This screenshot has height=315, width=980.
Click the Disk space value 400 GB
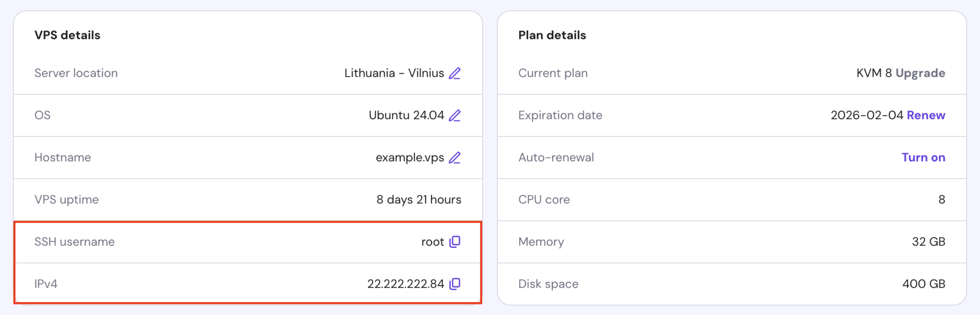923,283
